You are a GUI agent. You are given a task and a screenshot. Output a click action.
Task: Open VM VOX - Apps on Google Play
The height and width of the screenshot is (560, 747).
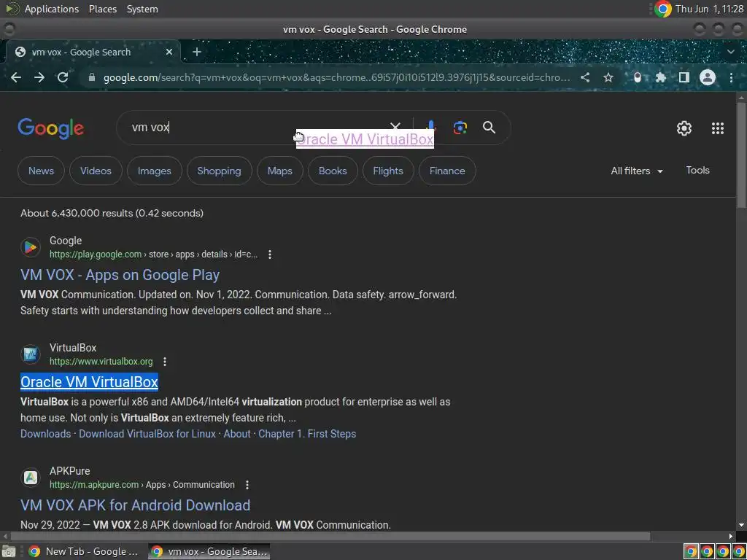pyautogui.click(x=120, y=275)
